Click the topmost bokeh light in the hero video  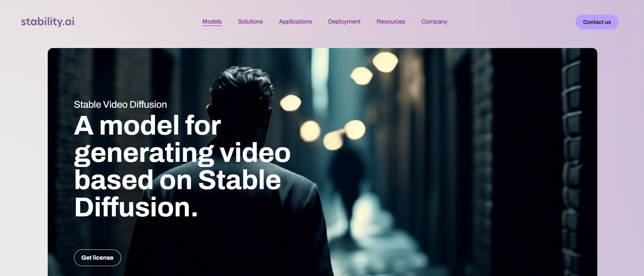point(385,62)
